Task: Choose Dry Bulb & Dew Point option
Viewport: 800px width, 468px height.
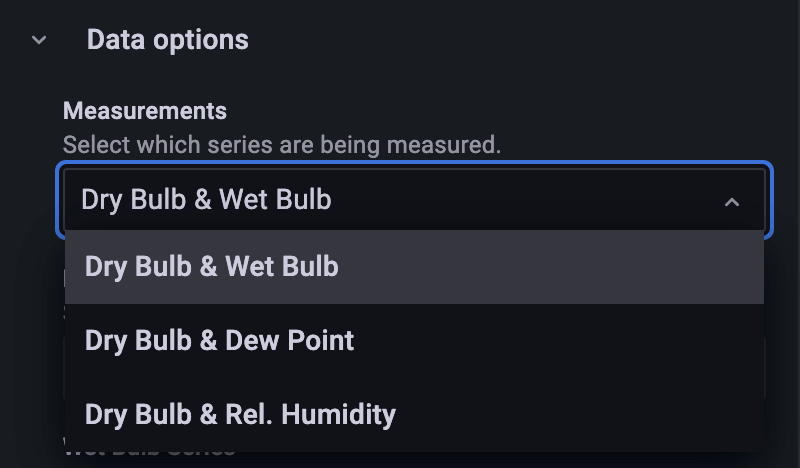Action: pos(220,340)
